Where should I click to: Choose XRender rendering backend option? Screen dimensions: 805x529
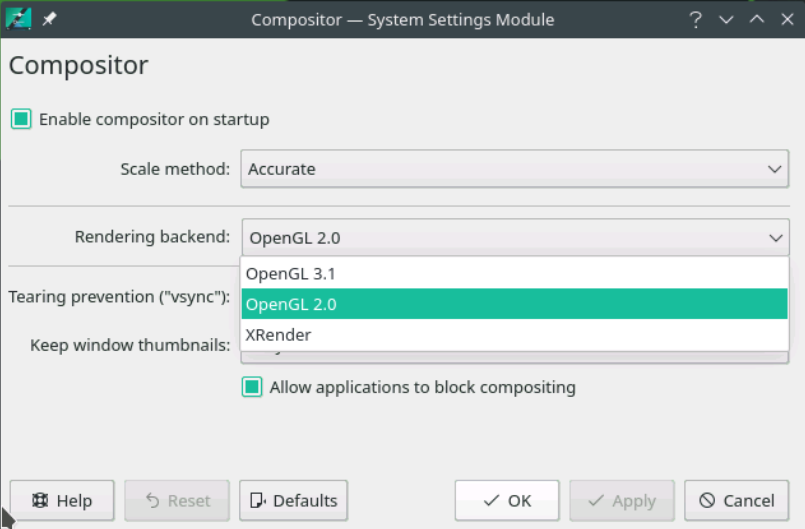click(x=514, y=335)
